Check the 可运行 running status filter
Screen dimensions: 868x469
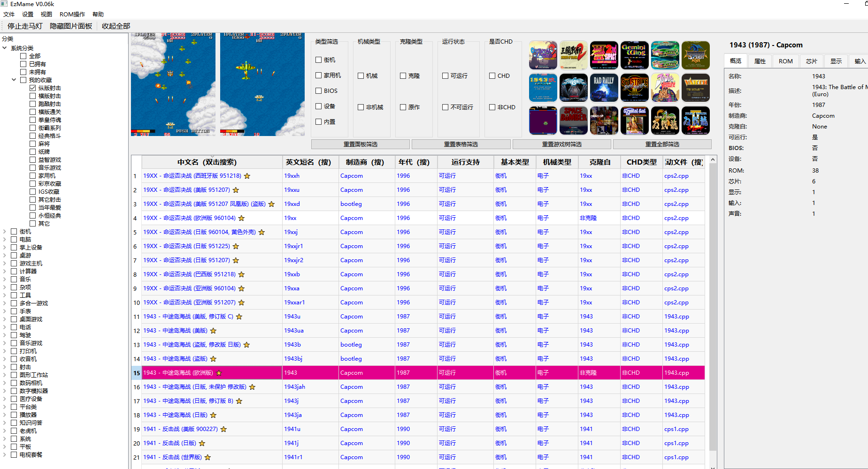click(446, 76)
